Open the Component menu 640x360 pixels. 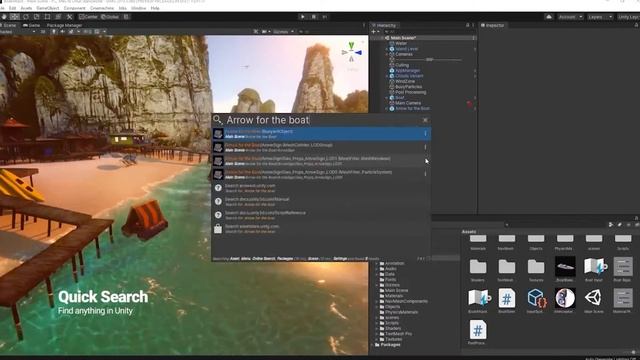coord(75,8)
